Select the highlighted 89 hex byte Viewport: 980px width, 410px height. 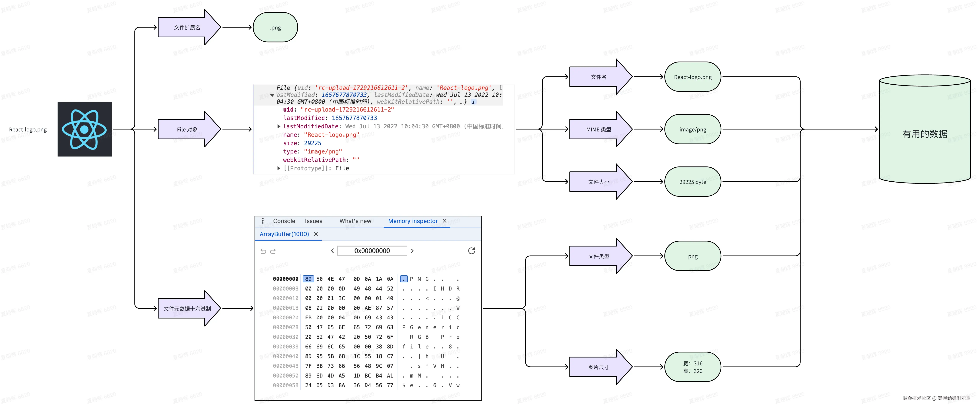[x=308, y=279]
